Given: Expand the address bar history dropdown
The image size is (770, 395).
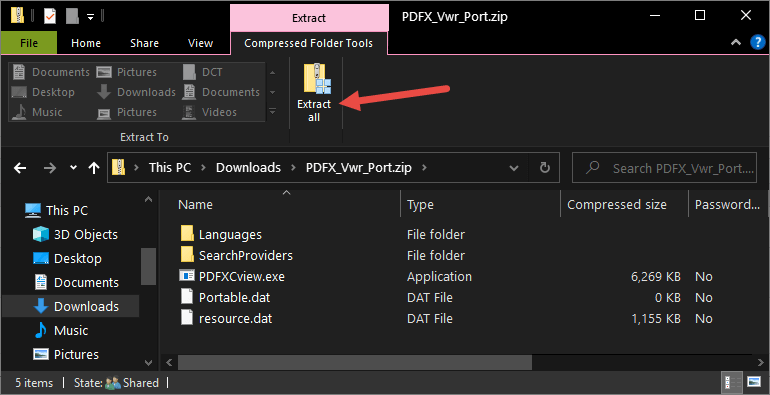Looking at the screenshot, I should pos(514,168).
